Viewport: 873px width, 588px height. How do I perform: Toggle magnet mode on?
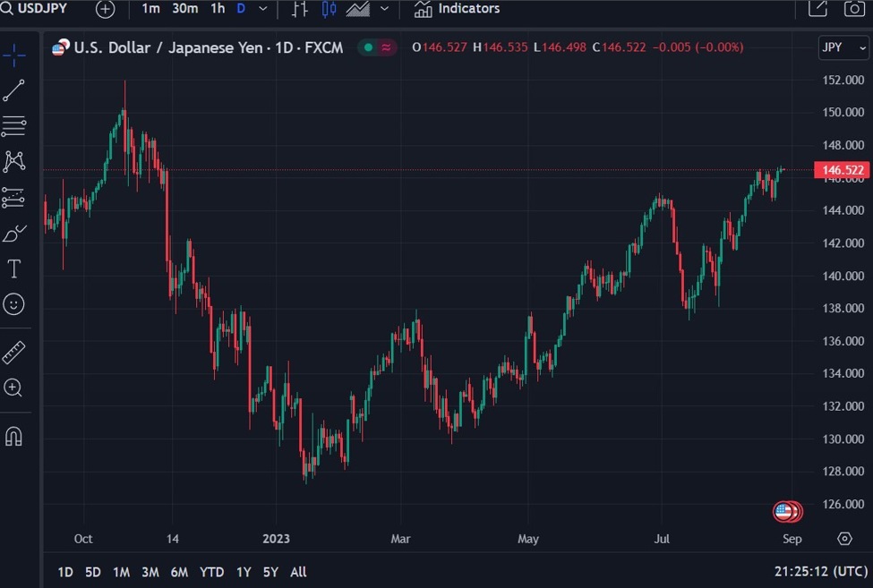[14, 435]
